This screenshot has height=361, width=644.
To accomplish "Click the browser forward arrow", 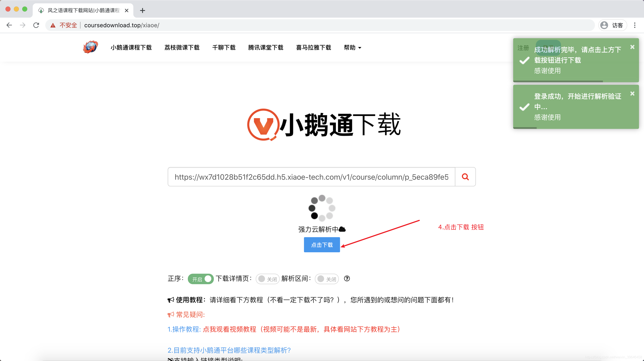I will pyautogui.click(x=23, y=25).
